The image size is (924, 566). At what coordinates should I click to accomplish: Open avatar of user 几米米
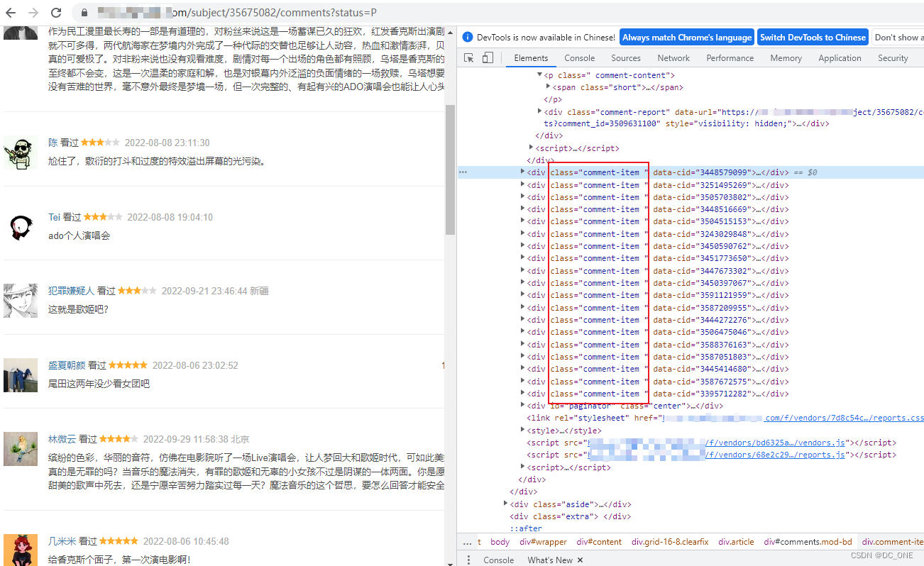[21, 550]
